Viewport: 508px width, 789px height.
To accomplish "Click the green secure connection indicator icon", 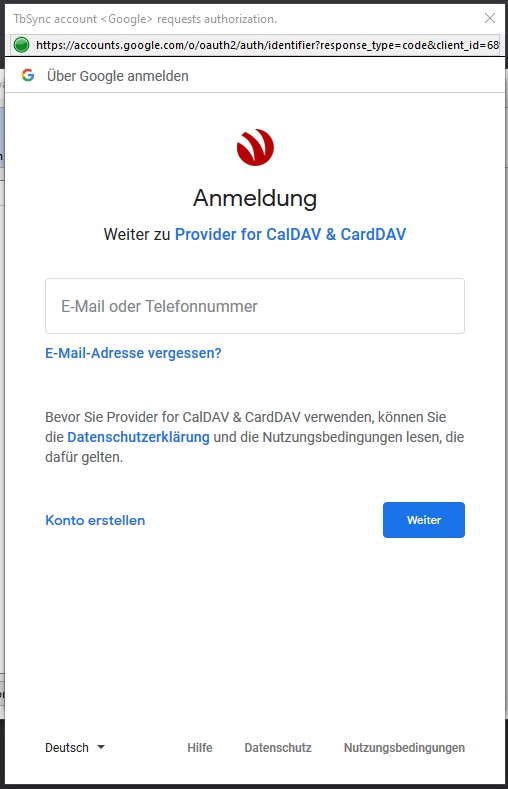I will tap(21, 45).
